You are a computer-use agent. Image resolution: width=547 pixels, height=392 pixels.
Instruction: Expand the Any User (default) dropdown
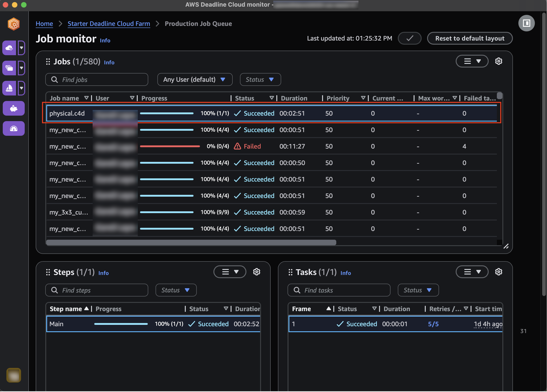click(x=195, y=80)
